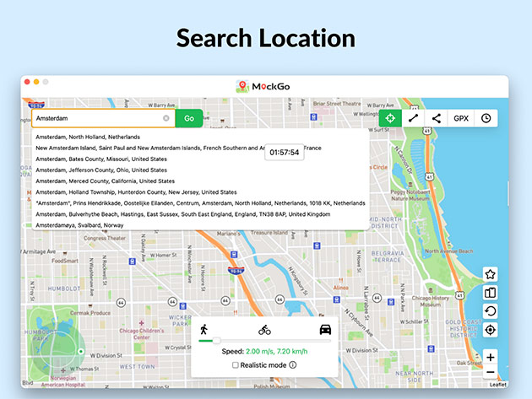Image resolution: width=532 pixels, height=399 pixels.
Task: Select the teleport mode crosshair icon
Action: (x=390, y=118)
